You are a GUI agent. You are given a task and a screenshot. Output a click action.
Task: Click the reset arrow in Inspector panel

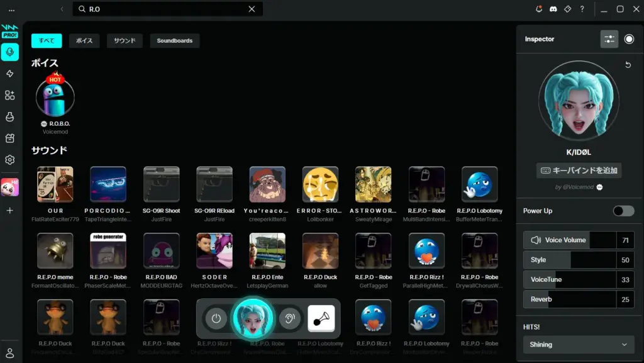[x=628, y=65]
